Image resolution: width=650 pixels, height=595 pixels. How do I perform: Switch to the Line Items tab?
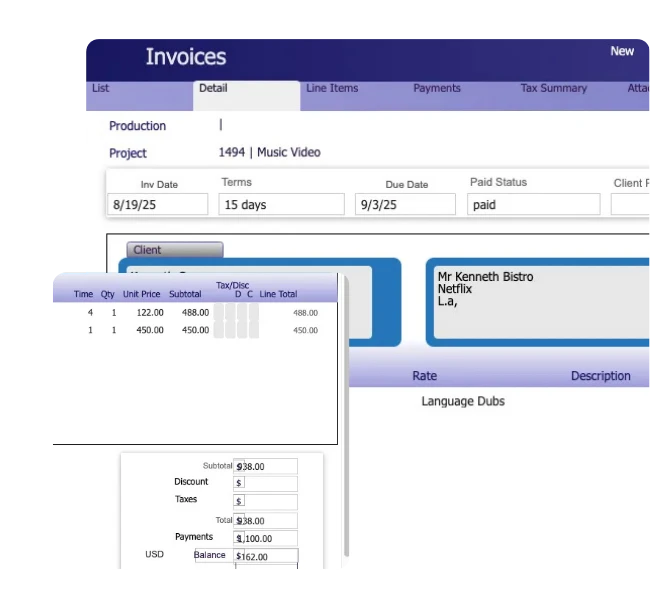353,95
